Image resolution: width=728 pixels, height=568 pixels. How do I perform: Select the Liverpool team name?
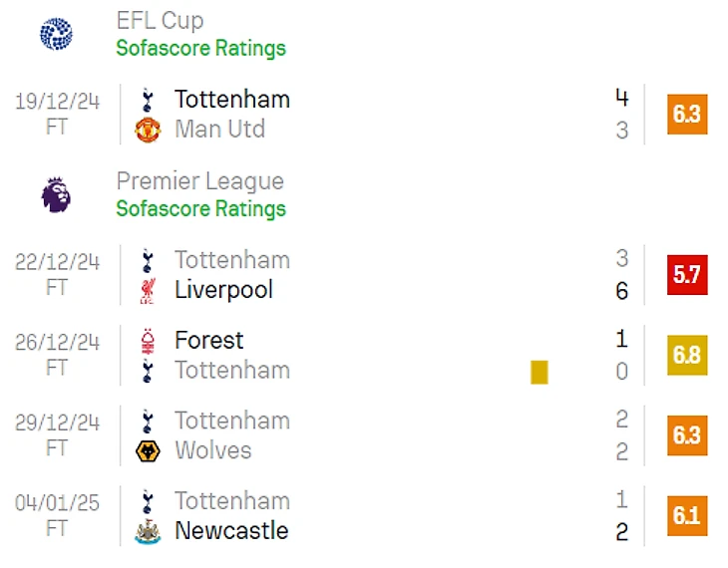(x=223, y=290)
